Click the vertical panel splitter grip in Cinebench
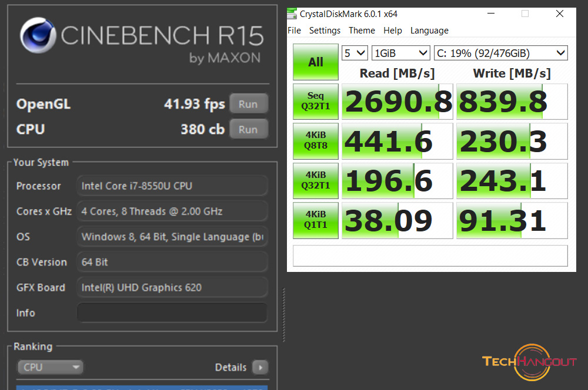 pos(284,315)
